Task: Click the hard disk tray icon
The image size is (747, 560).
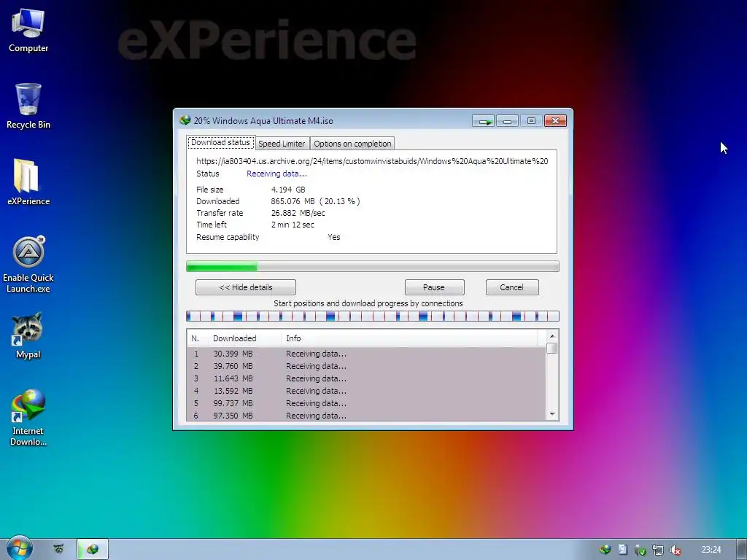Action: 623,550
